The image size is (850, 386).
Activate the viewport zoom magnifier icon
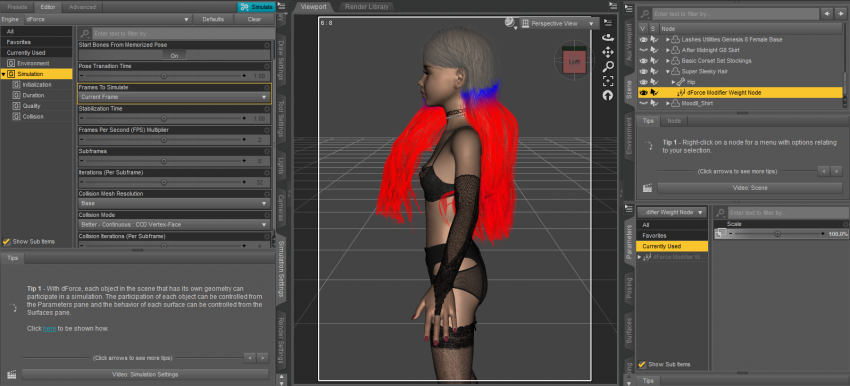click(x=608, y=66)
